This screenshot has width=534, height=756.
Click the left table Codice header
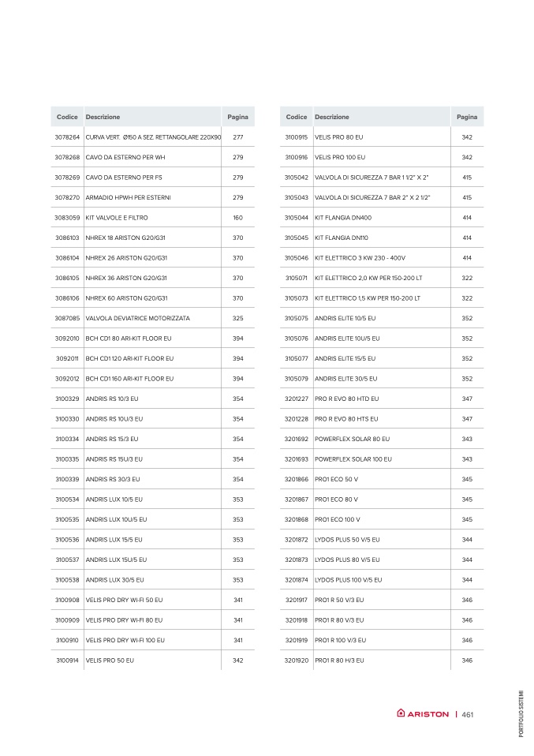click(67, 117)
